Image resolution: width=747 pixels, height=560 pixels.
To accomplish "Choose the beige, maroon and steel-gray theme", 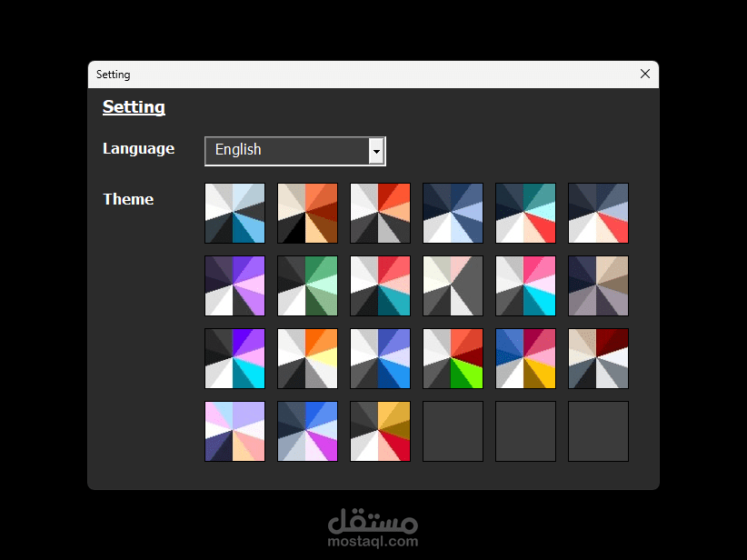I will coord(598,358).
